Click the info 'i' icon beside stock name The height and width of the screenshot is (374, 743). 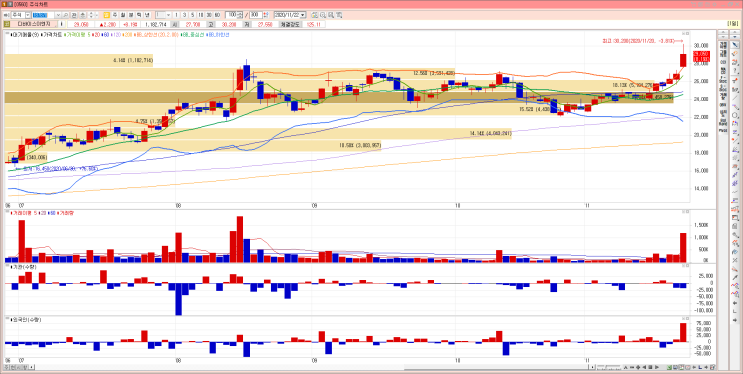coord(62,24)
